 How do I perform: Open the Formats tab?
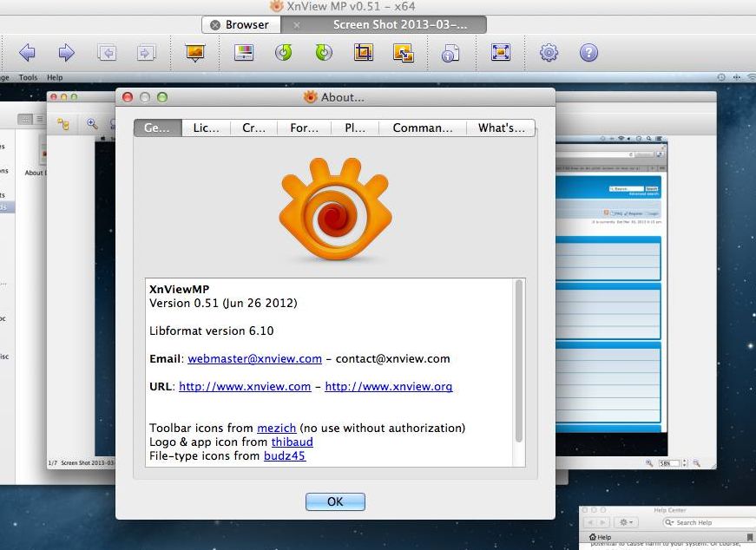click(x=305, y=128)
